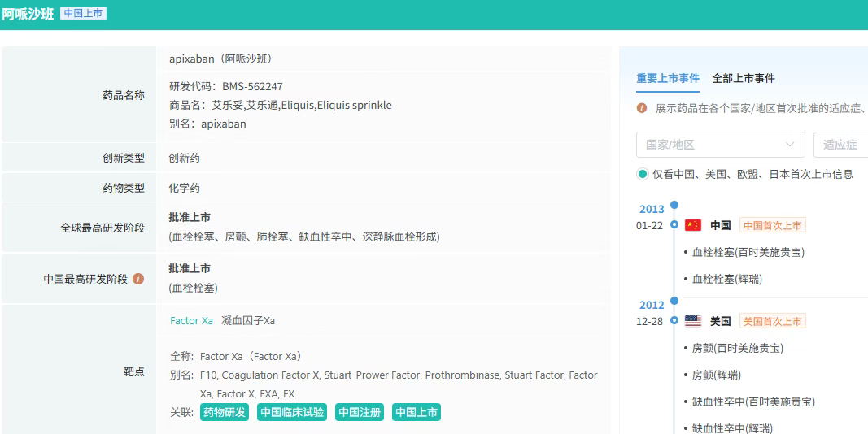Click the 2012 12-28 timeline dot
The image size is (868, 434).
[674, 320]
